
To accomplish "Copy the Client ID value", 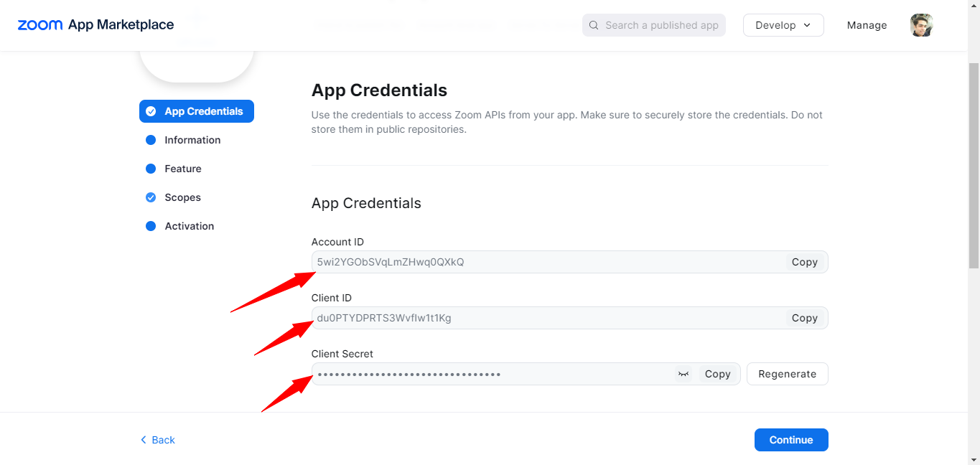I will pos(804,318).
